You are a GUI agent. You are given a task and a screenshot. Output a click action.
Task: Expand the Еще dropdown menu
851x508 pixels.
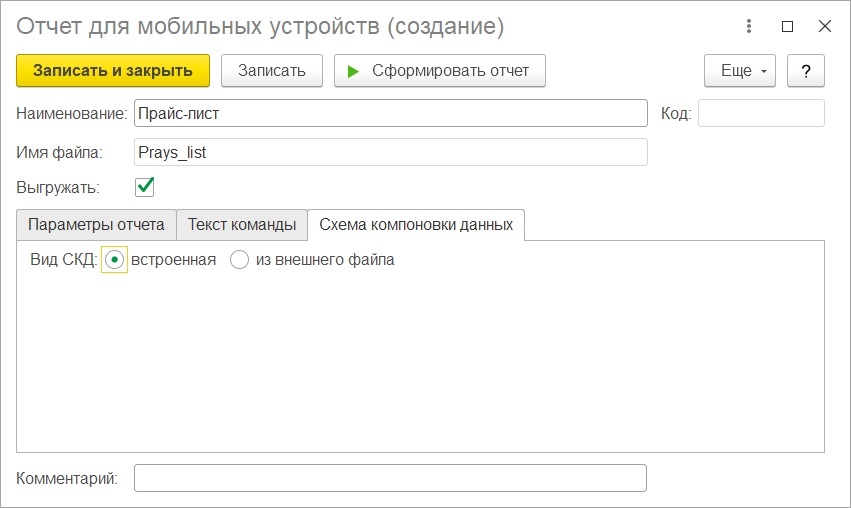[740, 71]
